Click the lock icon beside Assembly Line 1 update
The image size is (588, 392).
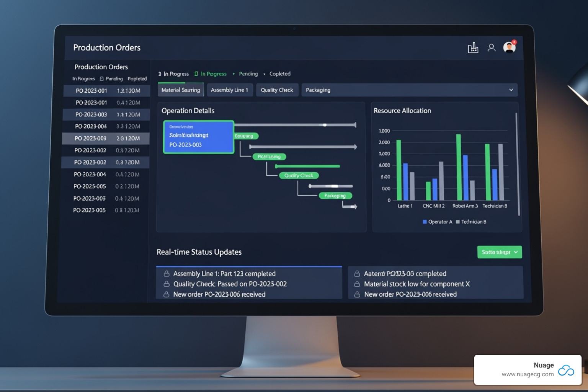(x=167, y=273)
